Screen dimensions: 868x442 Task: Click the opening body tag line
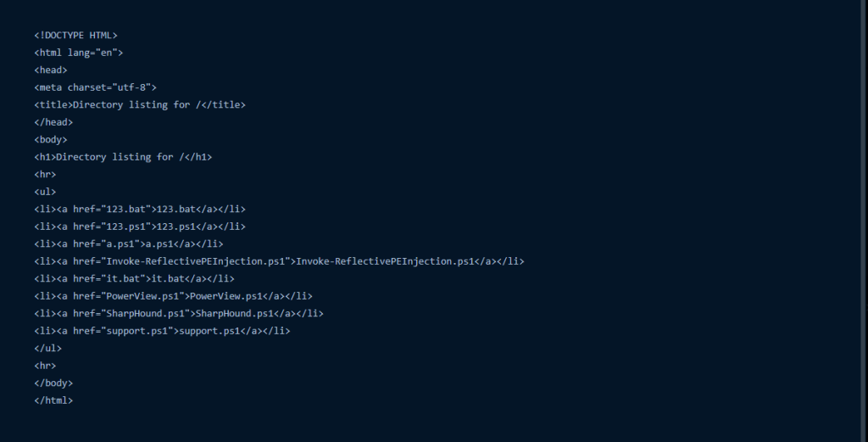51,140
